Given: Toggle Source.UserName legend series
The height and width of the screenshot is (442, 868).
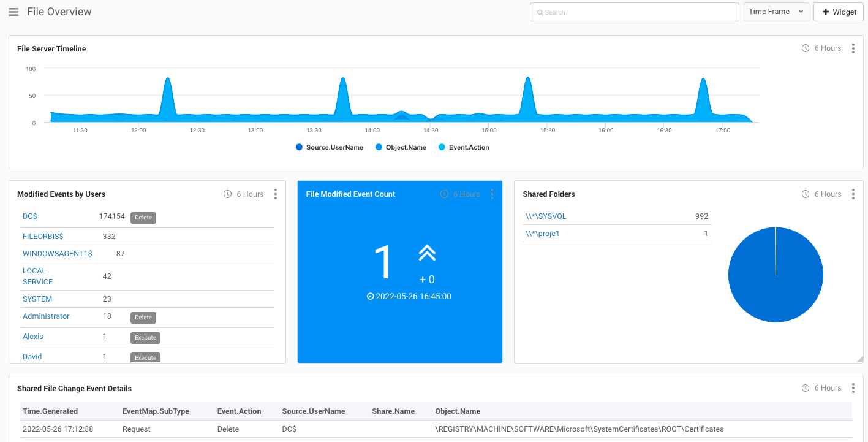Looking at the screenshot, I should tap(329, 147).
